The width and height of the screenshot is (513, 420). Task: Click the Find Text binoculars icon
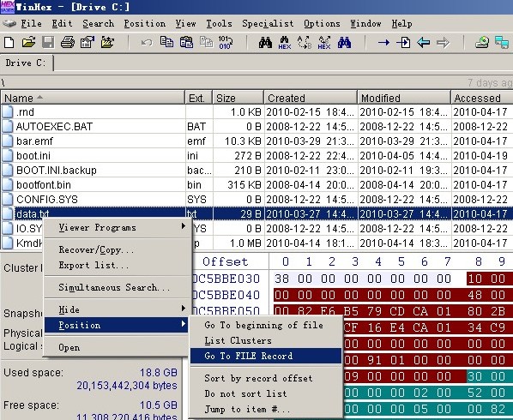point(265,43)
